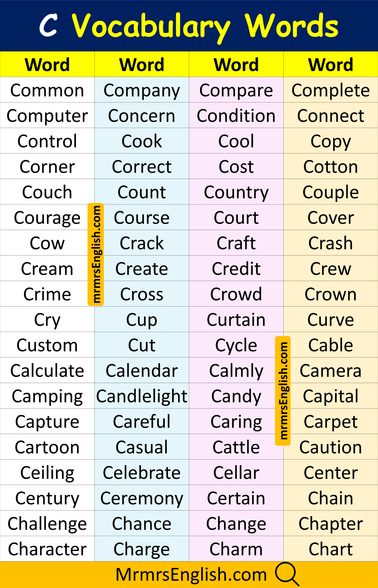Screen dimensions: 378x588
Task: Click the word Challenge
Action: point(47,523)
